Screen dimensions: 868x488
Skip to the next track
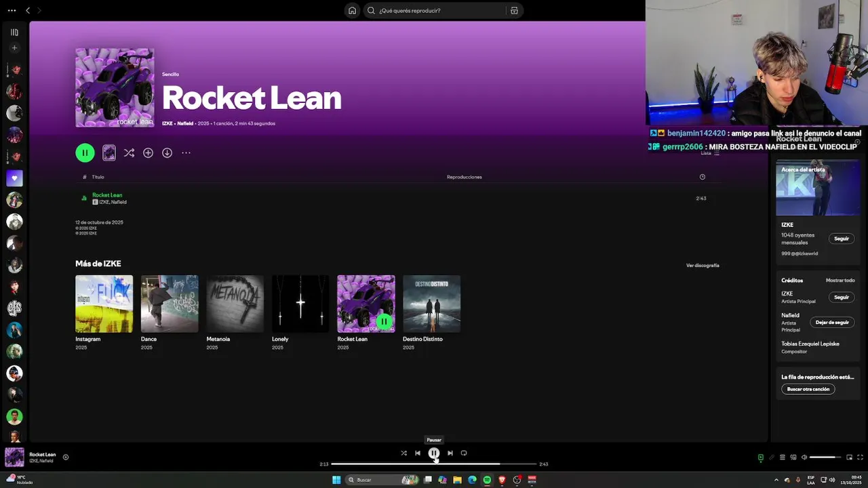pyautogui.click(x=450, y=453)
